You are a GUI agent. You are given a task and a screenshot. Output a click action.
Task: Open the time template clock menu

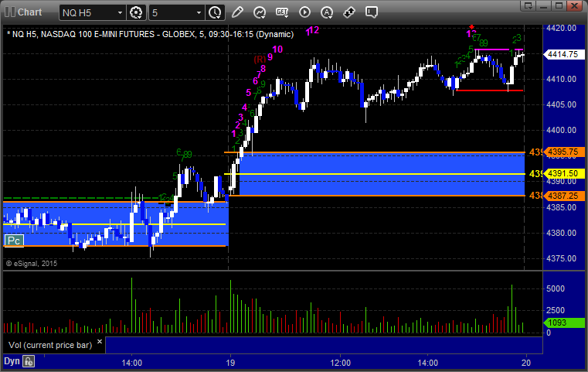(216, 12)
